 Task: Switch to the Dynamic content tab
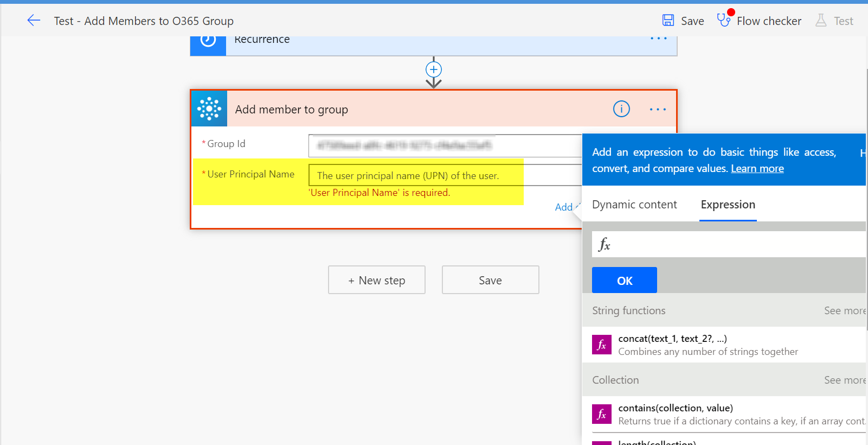point(634,205)
